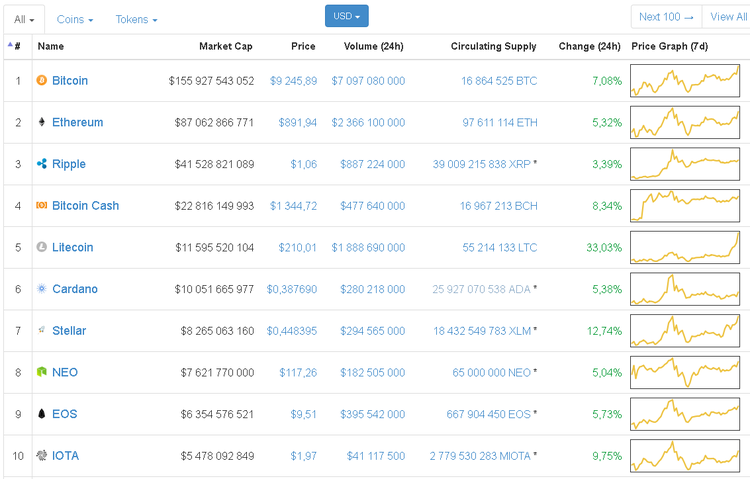Click Stellar change 12,74%
Image resolution: width=750 pixels, height=479 pixels.
[605, 331]
